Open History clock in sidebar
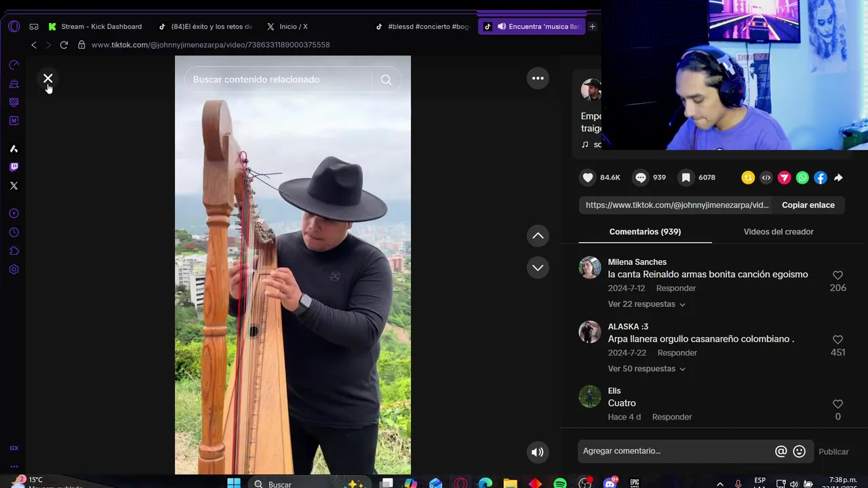Image resolution: width=868 pixels, height=488 pixels. 14,232
